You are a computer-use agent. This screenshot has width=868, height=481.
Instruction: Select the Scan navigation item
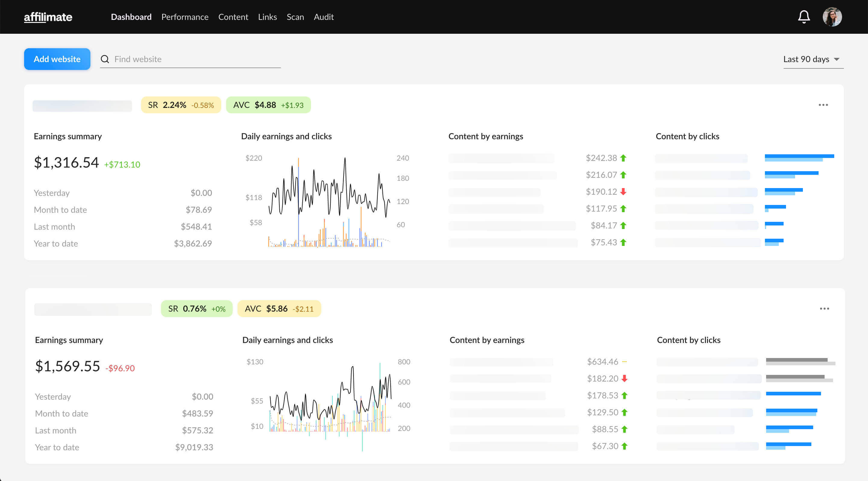(295, 17)
